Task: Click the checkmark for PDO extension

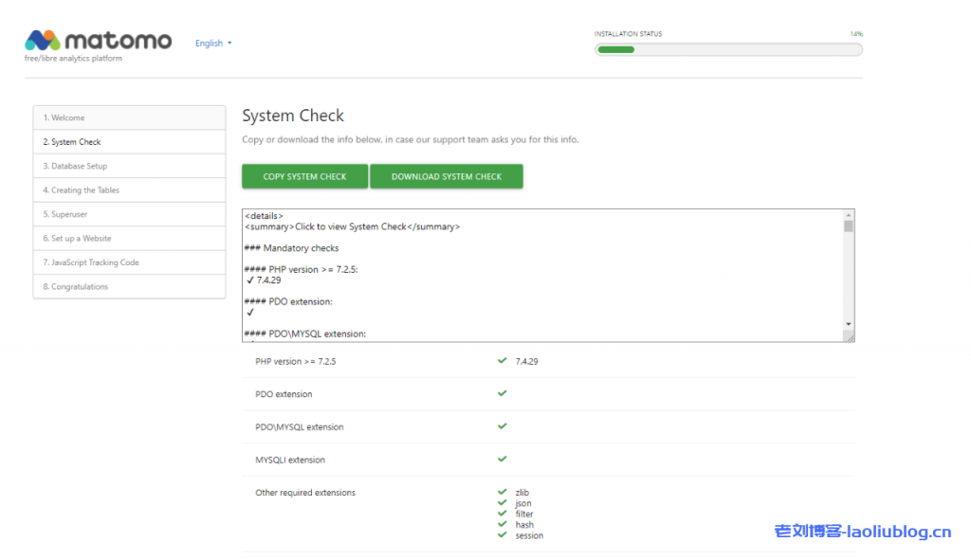Action: pyautogui.click(x=502, y=393)
